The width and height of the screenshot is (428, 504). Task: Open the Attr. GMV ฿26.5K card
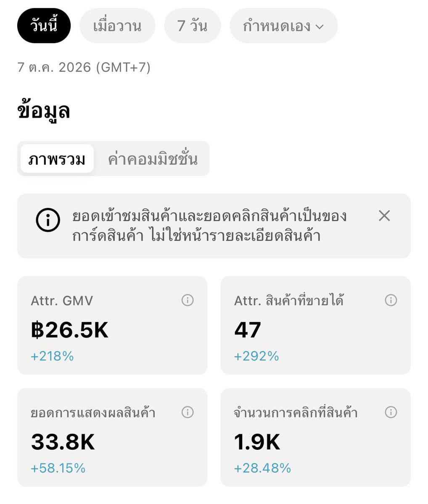tap(112, 325)
